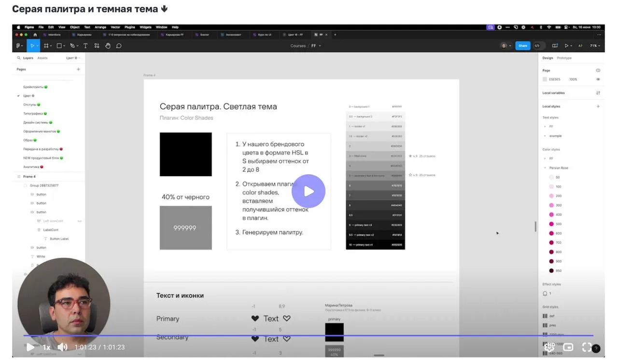The image size is (618, 364).
Task: Click the small play icon in the video control bar
Action: pyautogui.click(x=30, y=347)
